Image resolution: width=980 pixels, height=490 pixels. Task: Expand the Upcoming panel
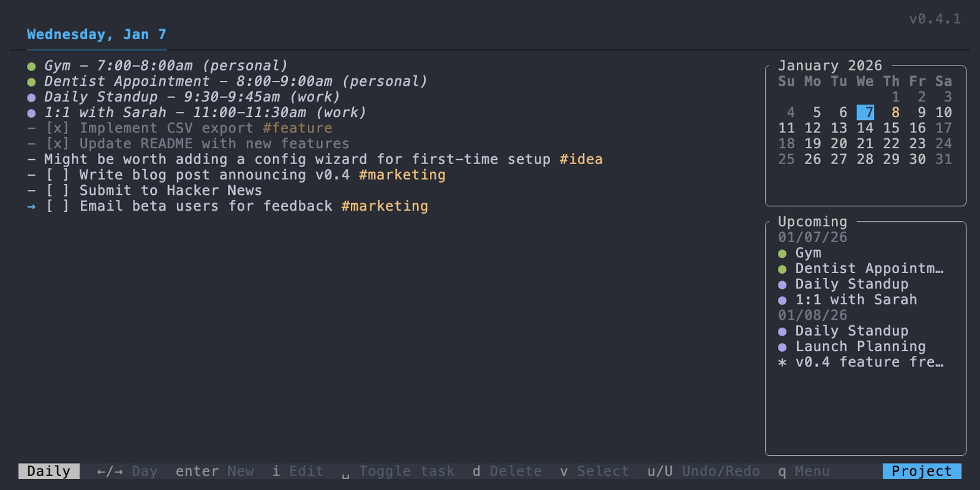[x=812, y=222]
